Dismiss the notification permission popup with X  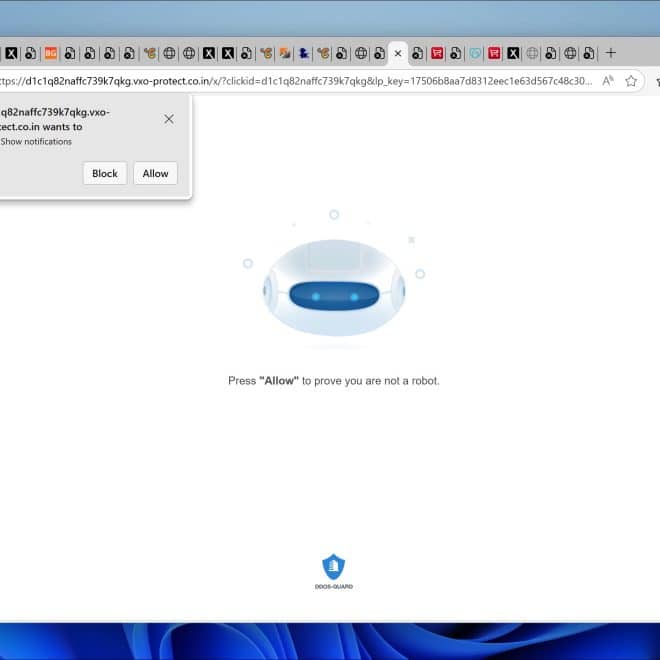pos(169,119)
